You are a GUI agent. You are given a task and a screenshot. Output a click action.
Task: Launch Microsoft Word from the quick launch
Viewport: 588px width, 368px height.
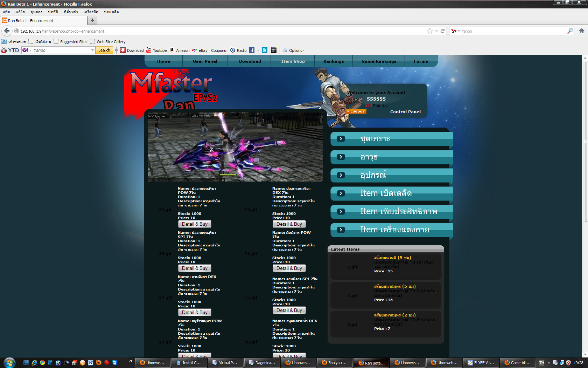click(91, 363)
